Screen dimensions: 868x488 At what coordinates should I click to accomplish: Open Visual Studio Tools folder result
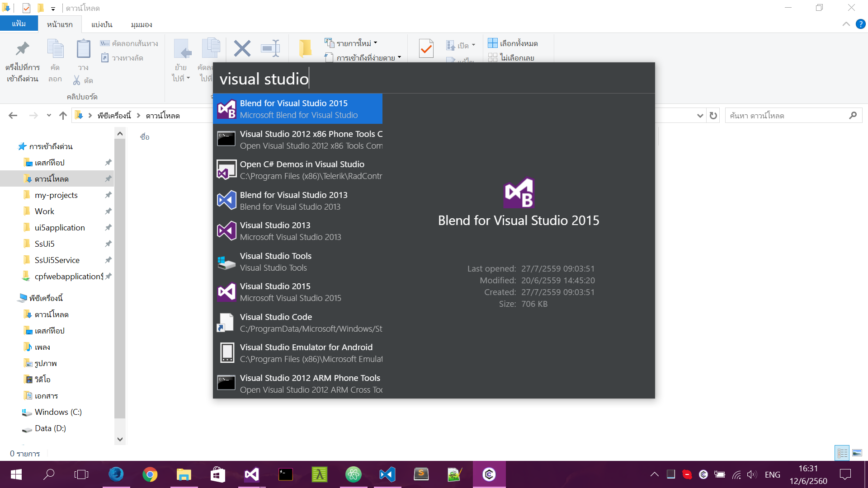[298, 262]
